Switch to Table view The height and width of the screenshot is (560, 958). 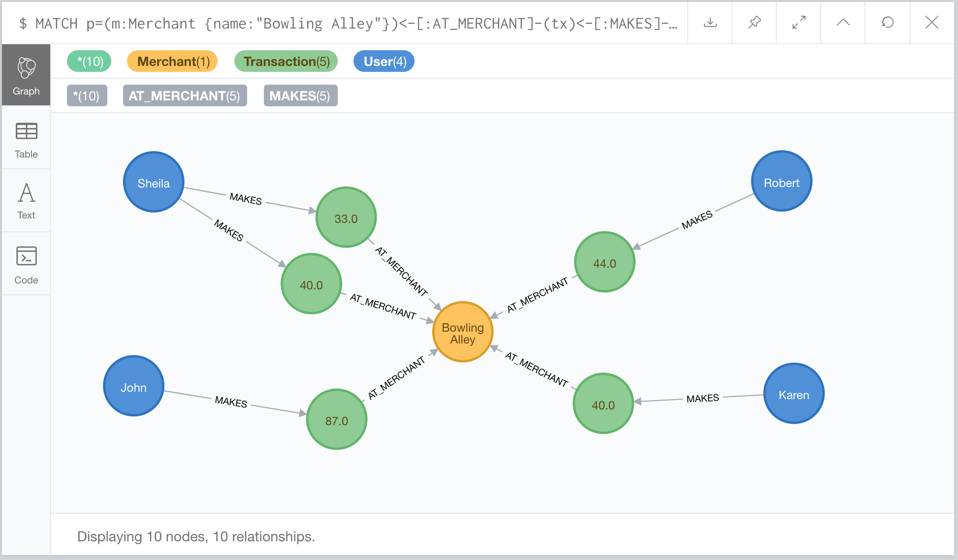point(26,140)
